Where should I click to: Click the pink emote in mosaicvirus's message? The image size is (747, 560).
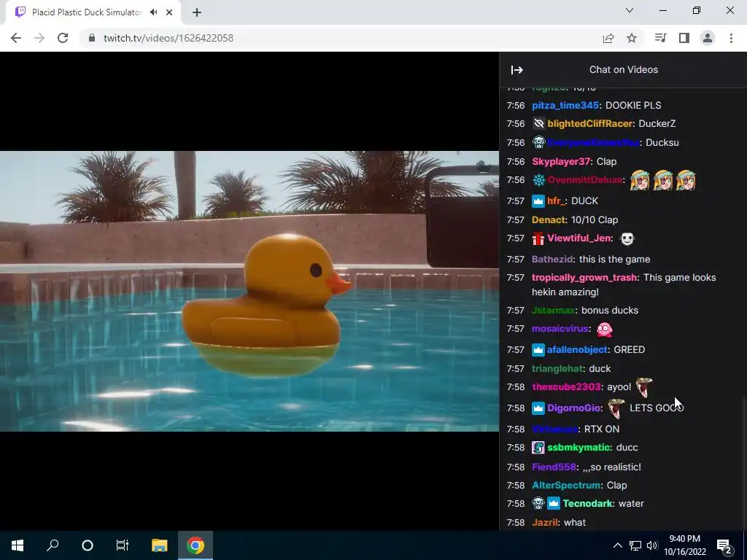[x=605, y=329]
